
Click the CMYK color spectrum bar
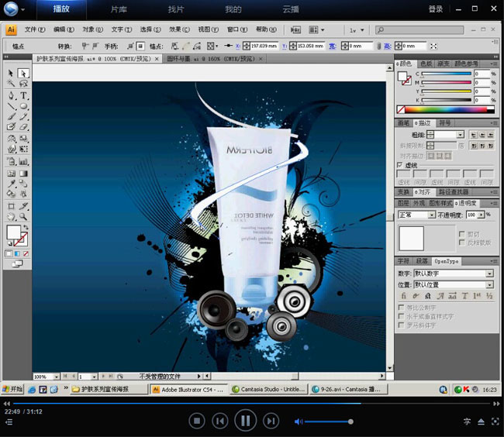(446, 109)
